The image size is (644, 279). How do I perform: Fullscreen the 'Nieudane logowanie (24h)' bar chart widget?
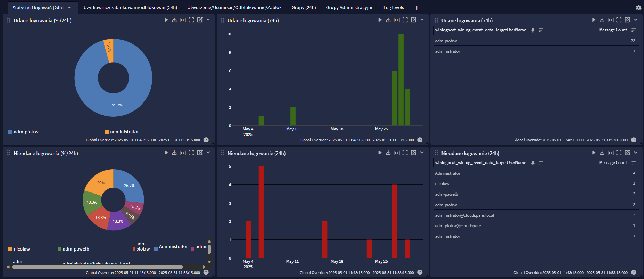(x=405, y=153)
